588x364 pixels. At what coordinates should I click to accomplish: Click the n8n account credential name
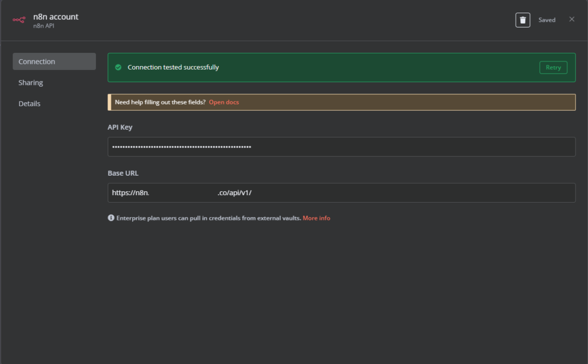(56, 17)
